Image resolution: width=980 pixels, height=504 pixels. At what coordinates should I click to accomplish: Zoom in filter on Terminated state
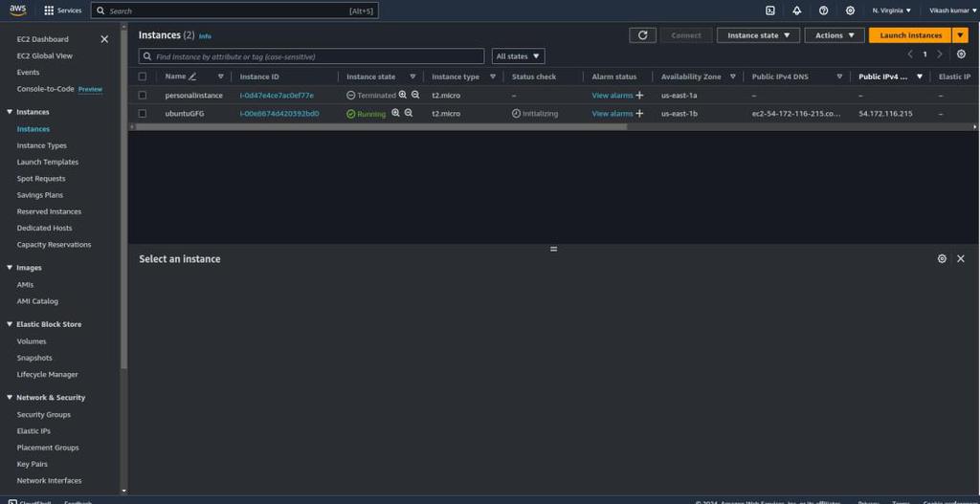click(403, 95)
